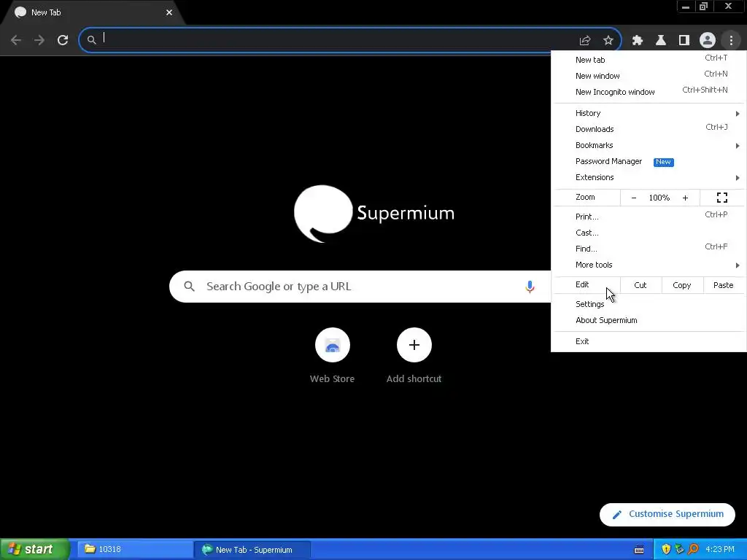Expand the More tools submenu

[x=649, y=265]
